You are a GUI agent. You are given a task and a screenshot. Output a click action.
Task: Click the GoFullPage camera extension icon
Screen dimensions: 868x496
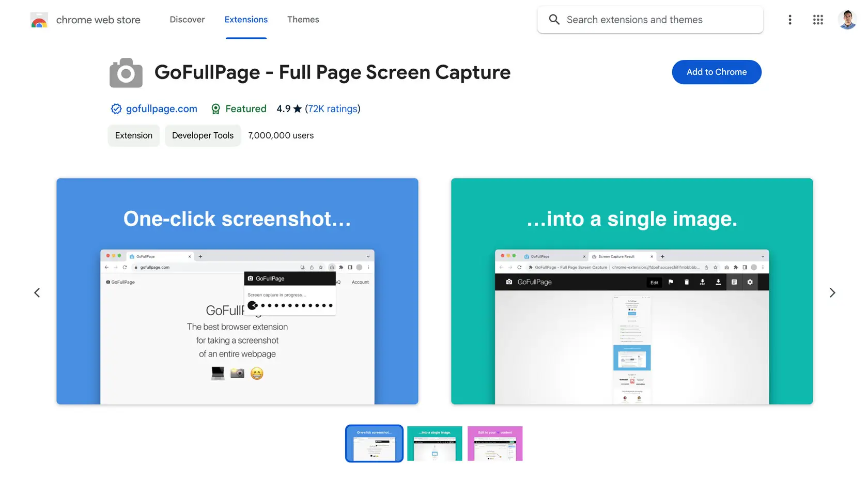pos(126,73)
